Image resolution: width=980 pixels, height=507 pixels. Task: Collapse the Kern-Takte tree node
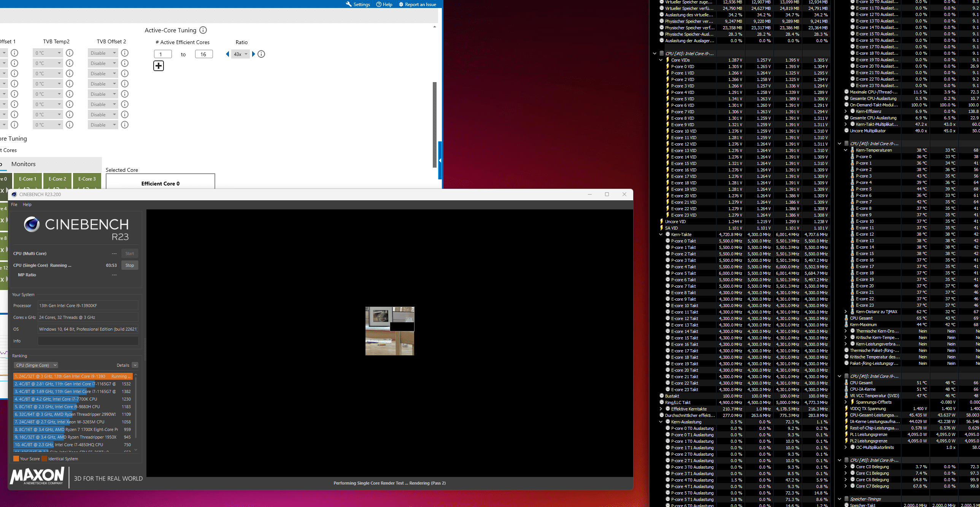661,234
